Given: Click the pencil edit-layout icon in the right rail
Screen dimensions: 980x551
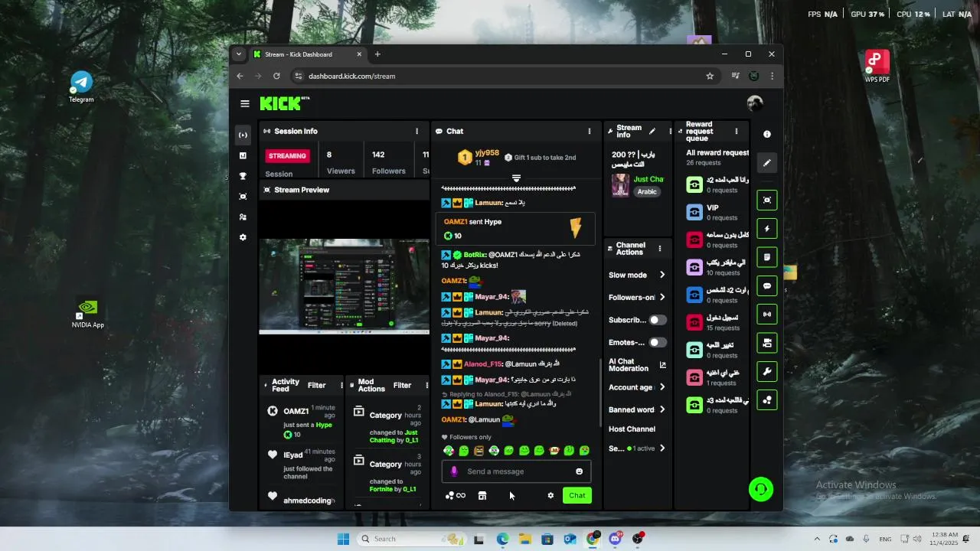Looking at the screenshot, I should (x=767, y=163).
